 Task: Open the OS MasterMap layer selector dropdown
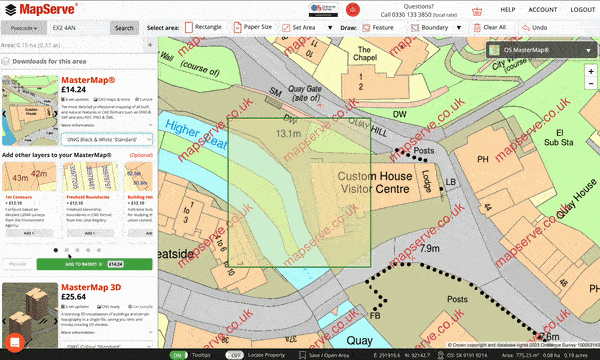[x=541, y=50]
